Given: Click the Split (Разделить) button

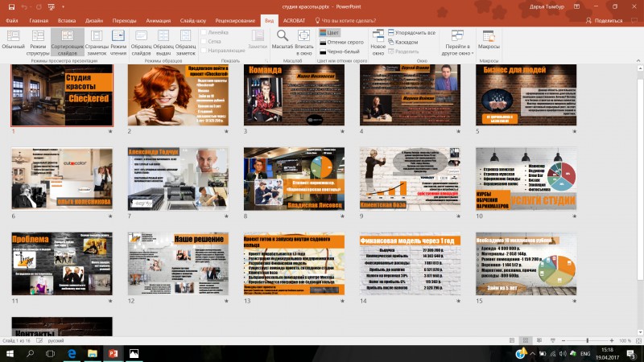Looking at the screenshot, I should coord(403,51).
